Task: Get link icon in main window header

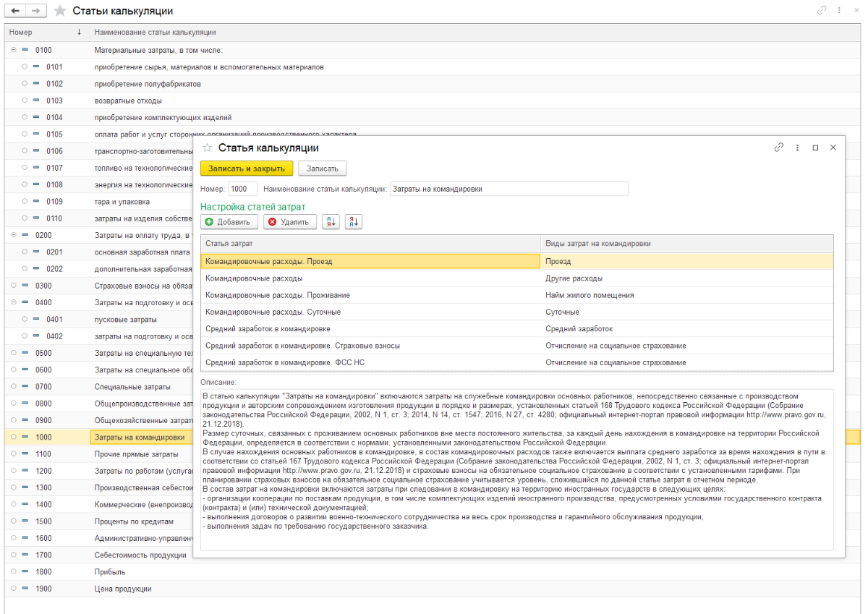Action: pyautogui.click(x=821, y=11)
